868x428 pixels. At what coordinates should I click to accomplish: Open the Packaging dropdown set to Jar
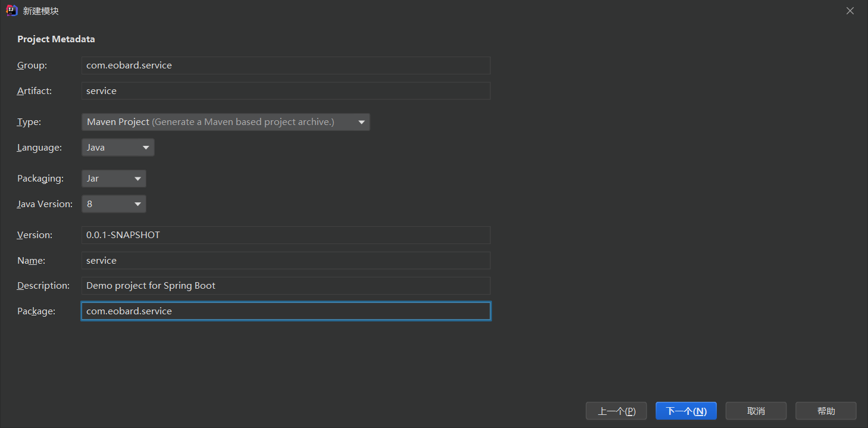[x=114, y=179]
